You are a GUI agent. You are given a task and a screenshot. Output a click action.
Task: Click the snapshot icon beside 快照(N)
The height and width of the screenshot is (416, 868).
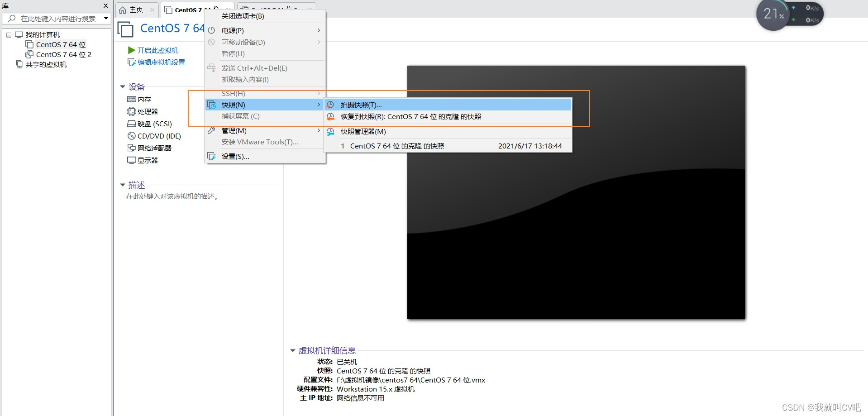point(211,105)
